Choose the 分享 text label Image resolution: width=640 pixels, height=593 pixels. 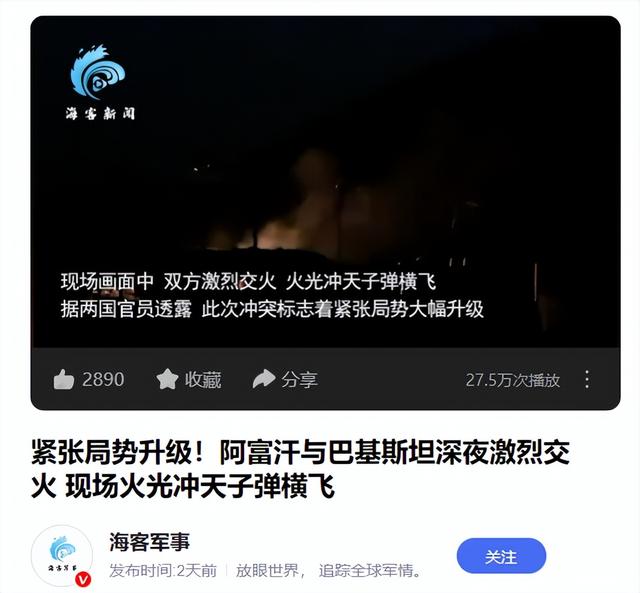[299, 380]
